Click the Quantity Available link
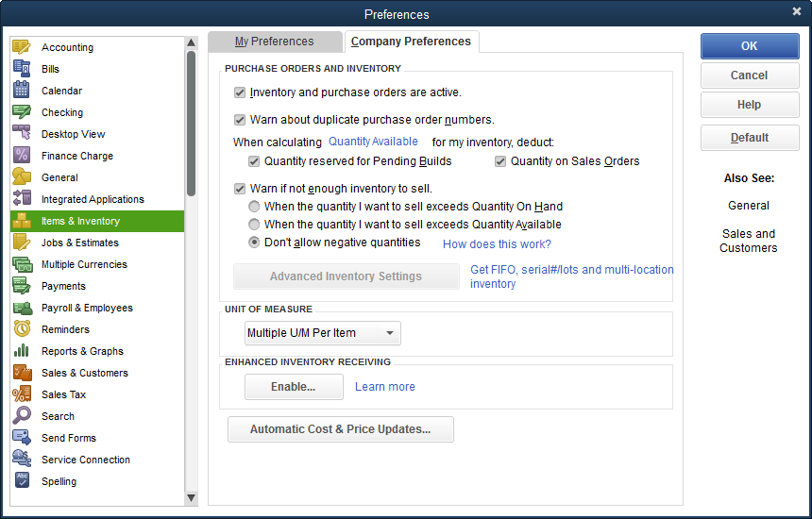This screenshot has width=812, height=519. 373,142
